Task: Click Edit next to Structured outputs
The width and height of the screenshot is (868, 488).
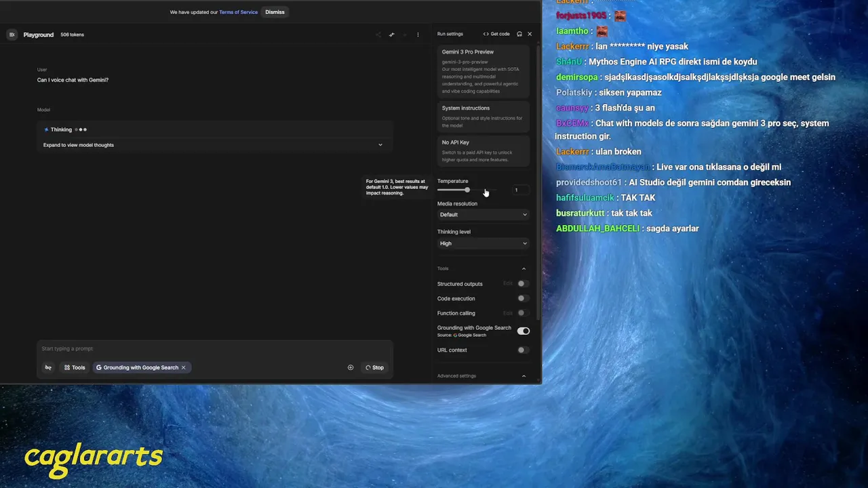Action: click(508, 283)
